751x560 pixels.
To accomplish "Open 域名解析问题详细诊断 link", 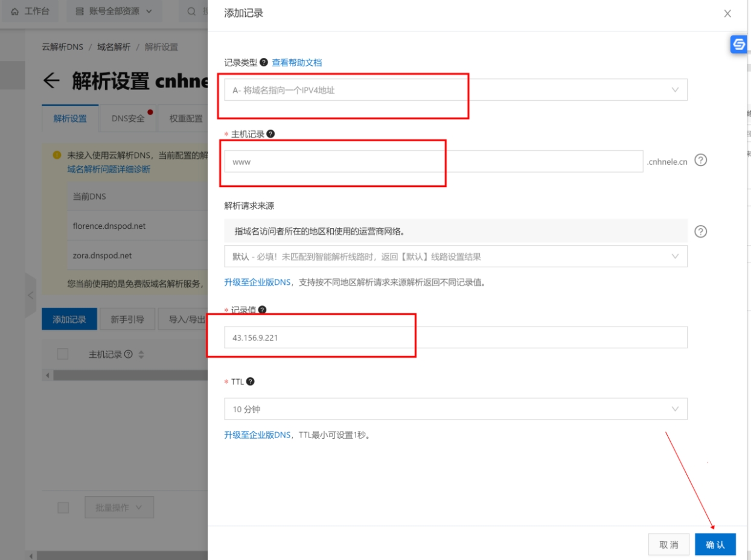I will click(x=109, y=170).
